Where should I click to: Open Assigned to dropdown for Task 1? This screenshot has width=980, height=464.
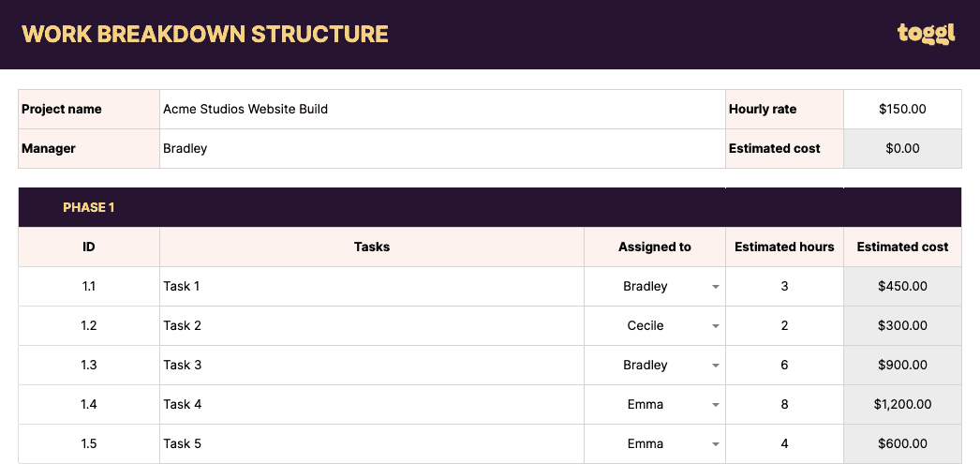[716, 287]
